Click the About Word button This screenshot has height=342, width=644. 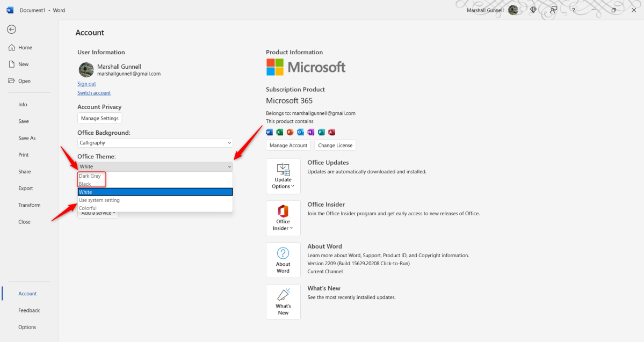coord(283,260)
